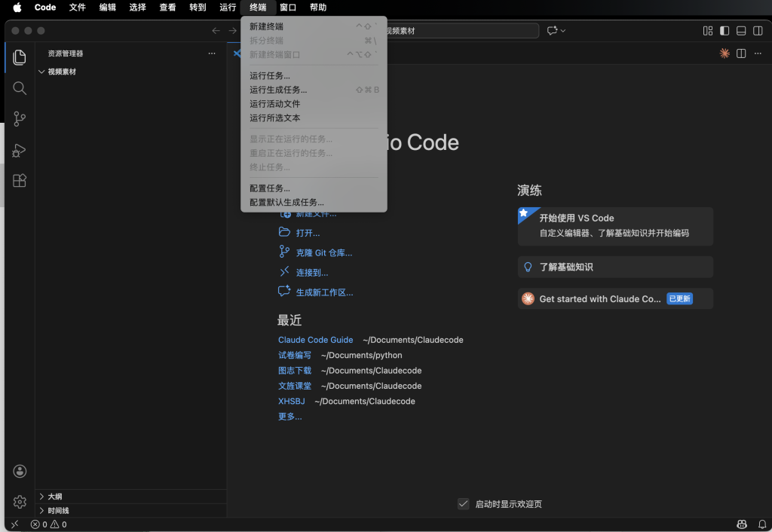Image resolution: width=772 pixels, height=532 pixels.
Task: Open the Explorer view in activity bar
Action: tap(20, 57)
